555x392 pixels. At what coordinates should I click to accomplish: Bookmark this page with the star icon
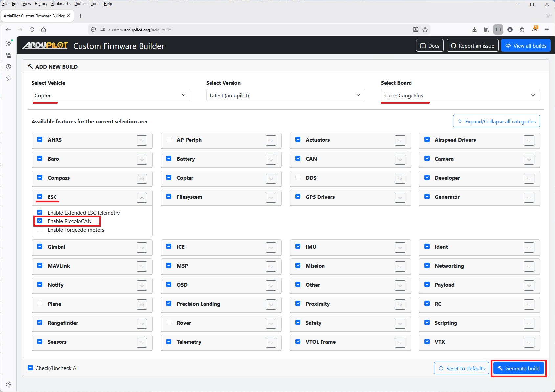pyautogui.click(x=425, y=30)
